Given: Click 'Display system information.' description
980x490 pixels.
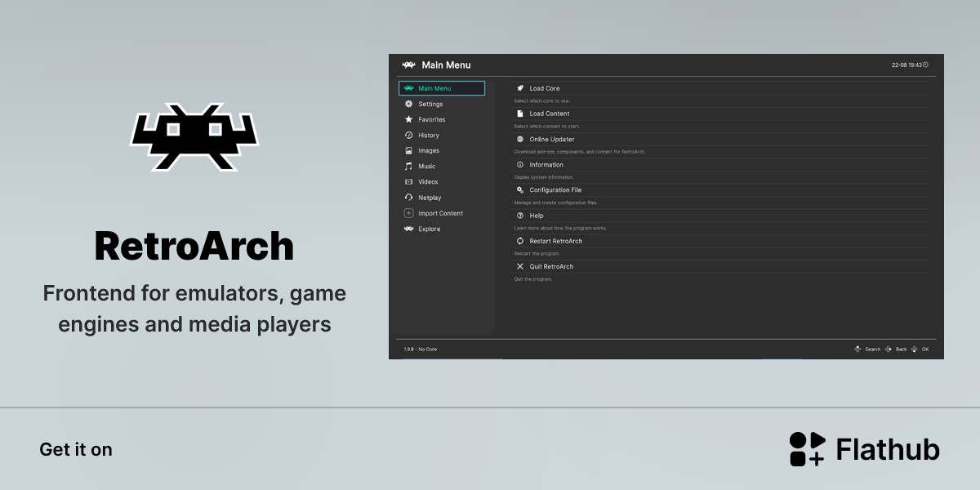Looking at the screenshot, I should coord(544,177).
